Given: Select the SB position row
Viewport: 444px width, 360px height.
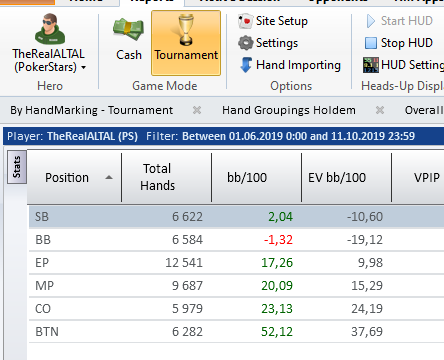Looking at the screenshot, I should tap(236, 217).
